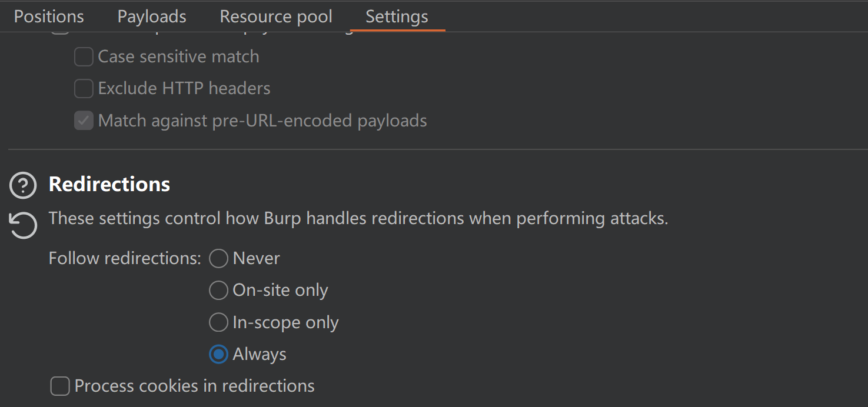This screenshot has width=868, height=407.
Task: Click the 'Follow redirections:' label
Action: pyautogui.click(x=125, y=258)
